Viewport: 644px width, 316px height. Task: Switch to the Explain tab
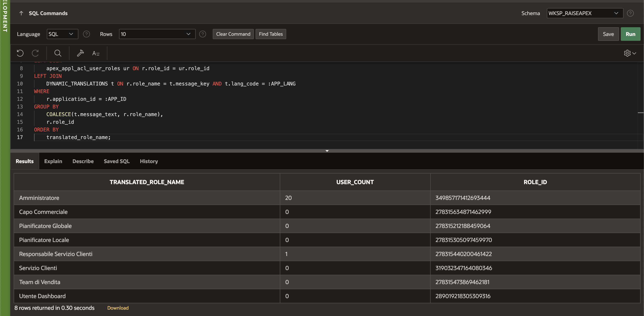tap(53, 161)
